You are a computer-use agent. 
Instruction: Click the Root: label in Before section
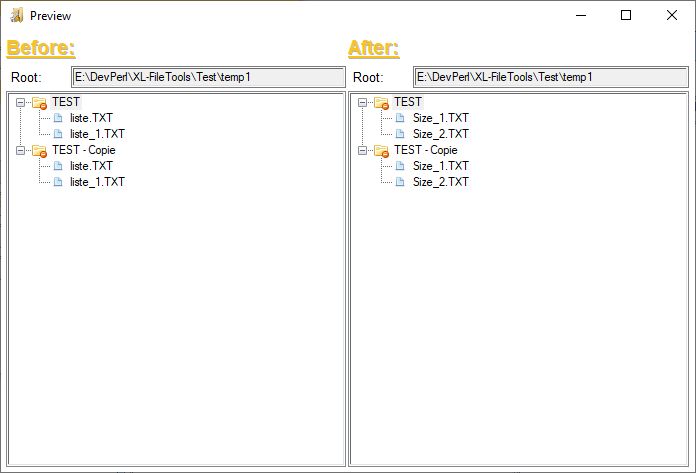[x=26, y=78]
